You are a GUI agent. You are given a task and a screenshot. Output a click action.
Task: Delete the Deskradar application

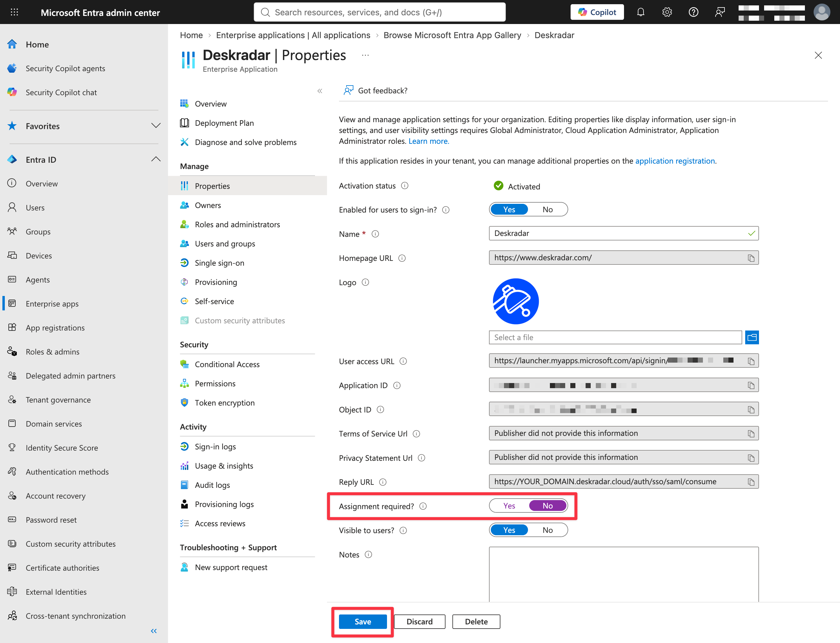coord(476,622)
